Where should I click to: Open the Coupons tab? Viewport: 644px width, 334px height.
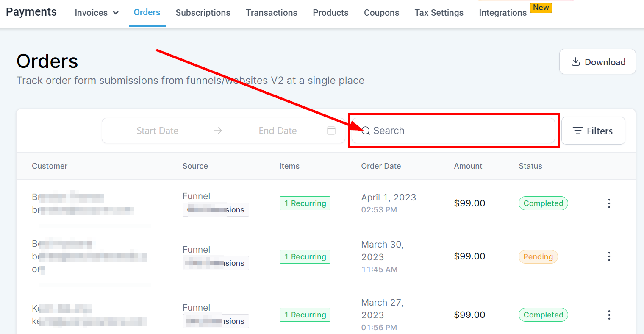click(381, 13)
